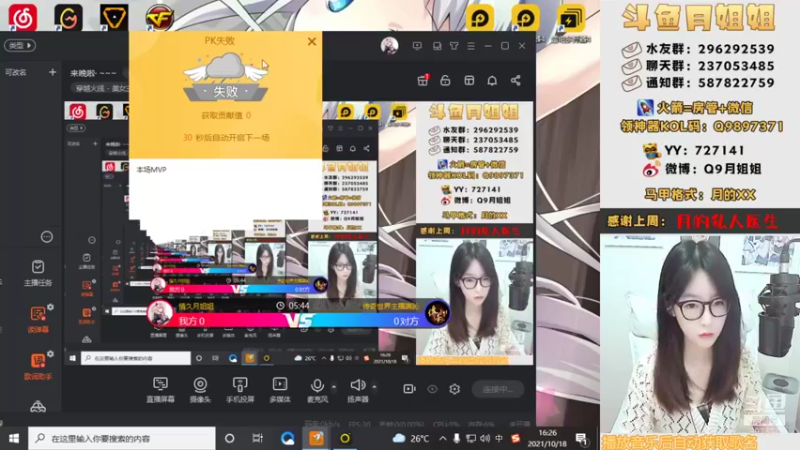The width and height of the screenshot is (800, 450).
Task: Open the Logitech G desktop shortcut
Action: coord(68,17)
